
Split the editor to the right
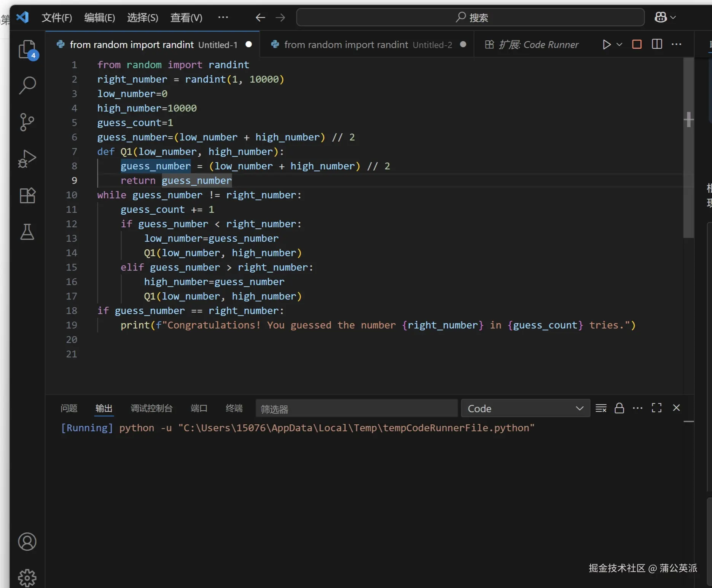click(657, 45)
